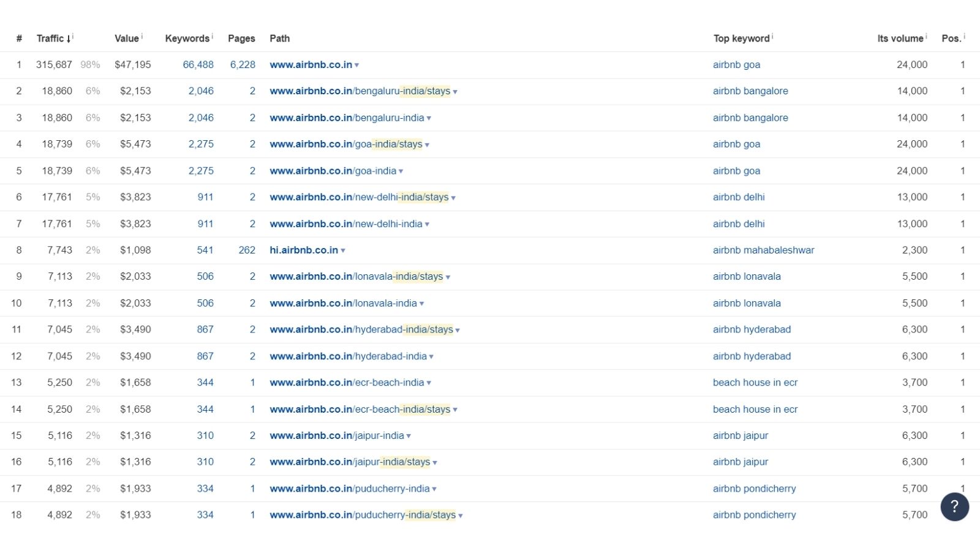This screenshot has width=980, height=551.
Task: Select traffic value 315,687
Action: (x=54, y=64)
